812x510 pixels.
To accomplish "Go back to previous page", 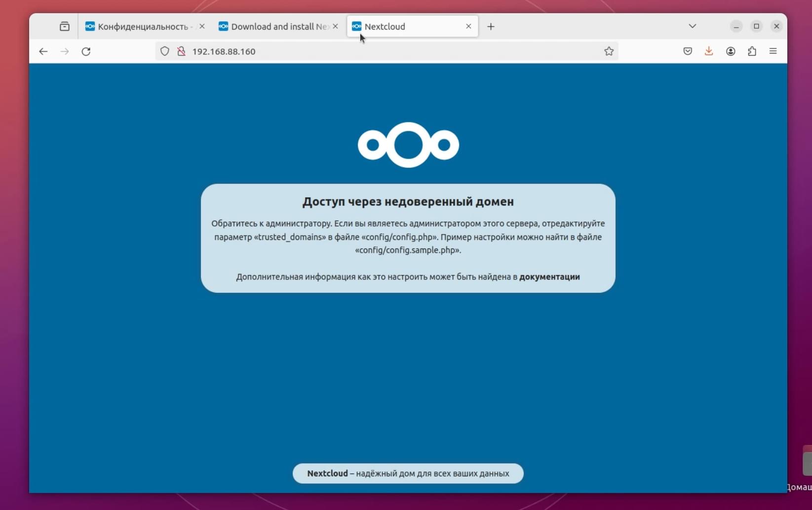I will (43, 51).
